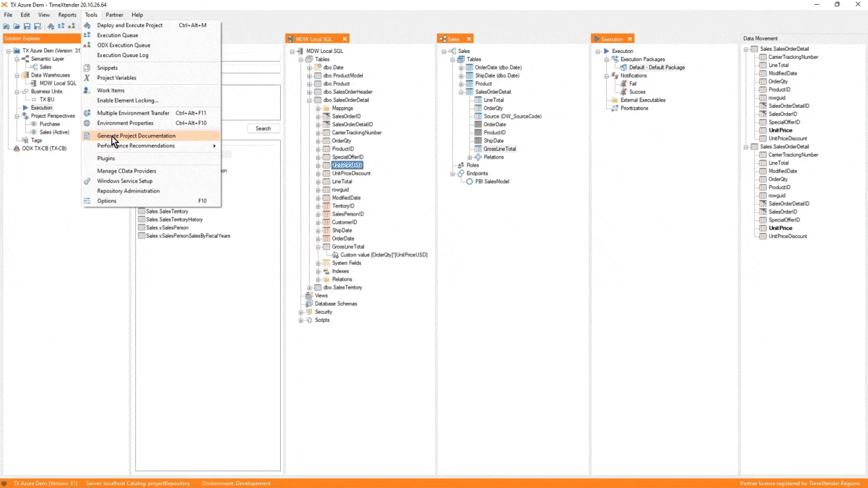This screenshot has width=868, height=488.
Task: Collapse the Tables node under MDW Local SQL
Action: 300,59
